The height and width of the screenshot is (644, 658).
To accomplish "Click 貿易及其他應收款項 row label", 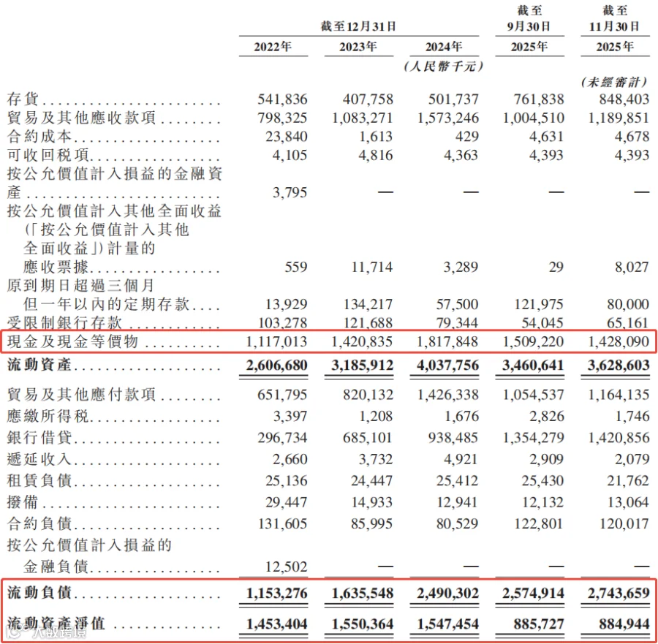I will click(x=81, y=118).
